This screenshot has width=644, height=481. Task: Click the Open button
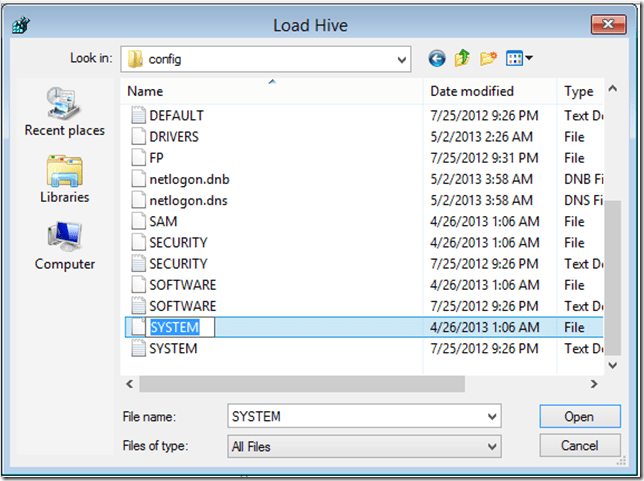coord(580,417)
